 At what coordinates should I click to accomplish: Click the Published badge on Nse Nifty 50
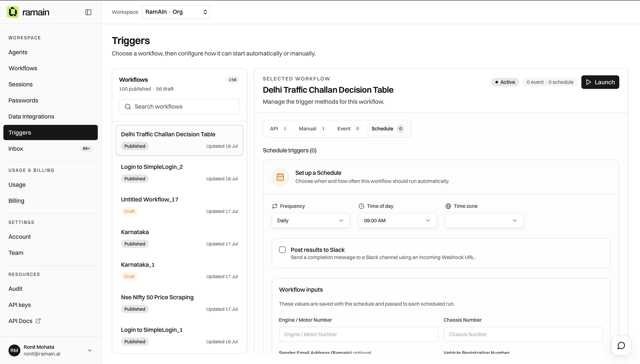pos(135,309)
